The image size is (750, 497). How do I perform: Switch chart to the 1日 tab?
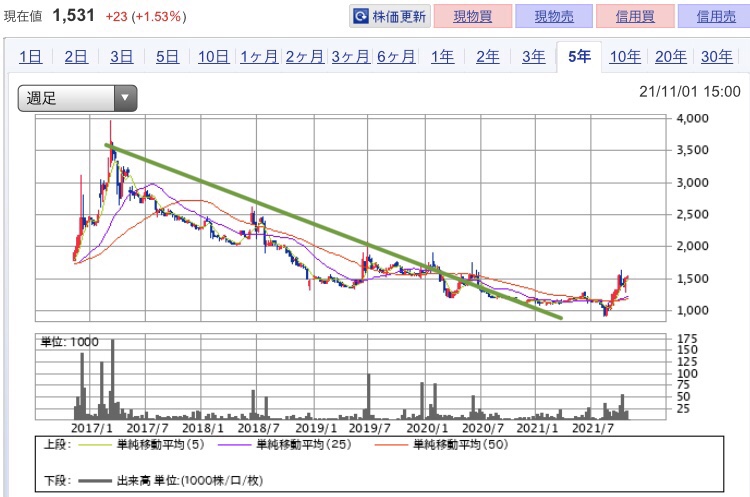click(x=30, y=57)
